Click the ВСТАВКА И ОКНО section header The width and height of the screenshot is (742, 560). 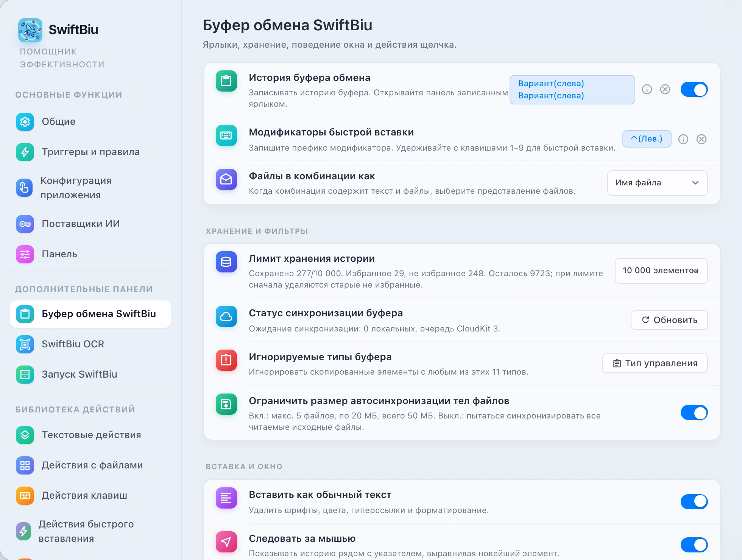244,467
